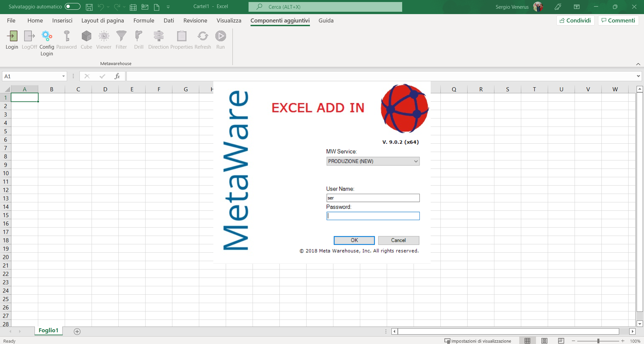Click the Commenti button

(x=618, y=20)
